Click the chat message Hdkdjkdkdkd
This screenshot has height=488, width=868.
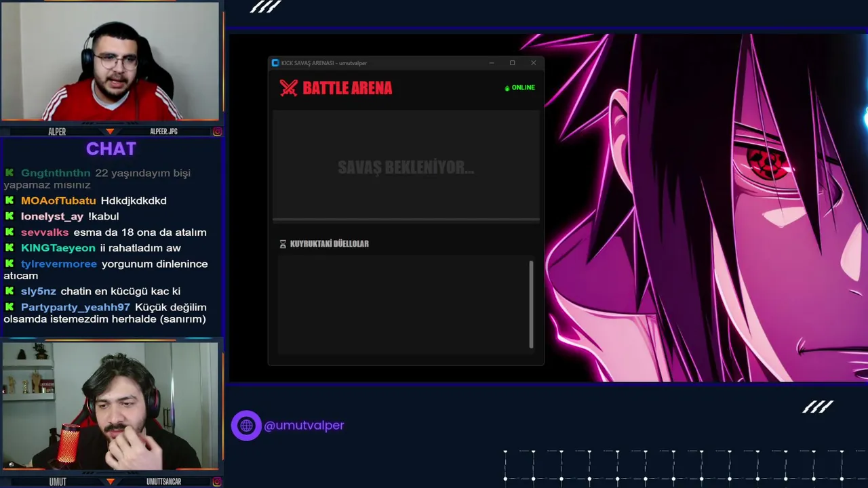(134, 201)
